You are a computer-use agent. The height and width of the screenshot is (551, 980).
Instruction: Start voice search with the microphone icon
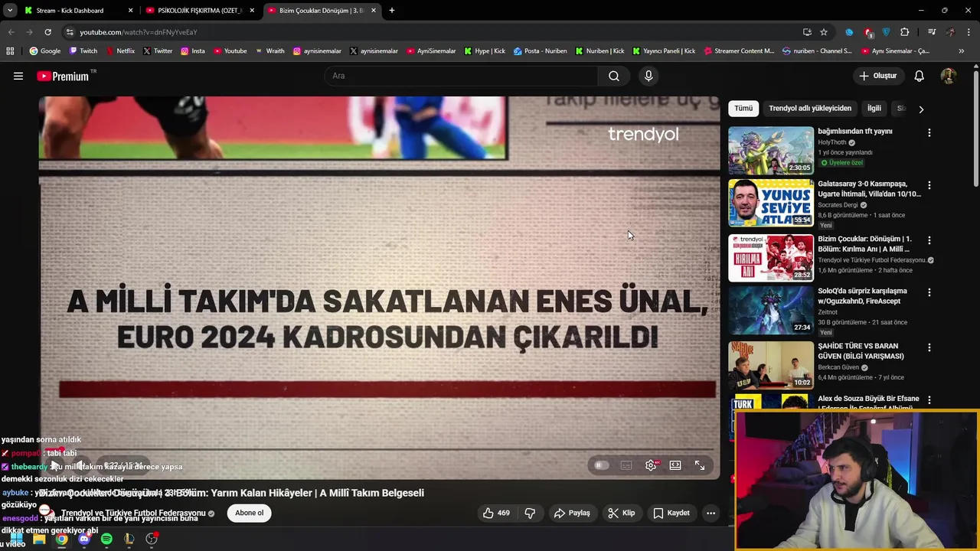click(648, 76)
